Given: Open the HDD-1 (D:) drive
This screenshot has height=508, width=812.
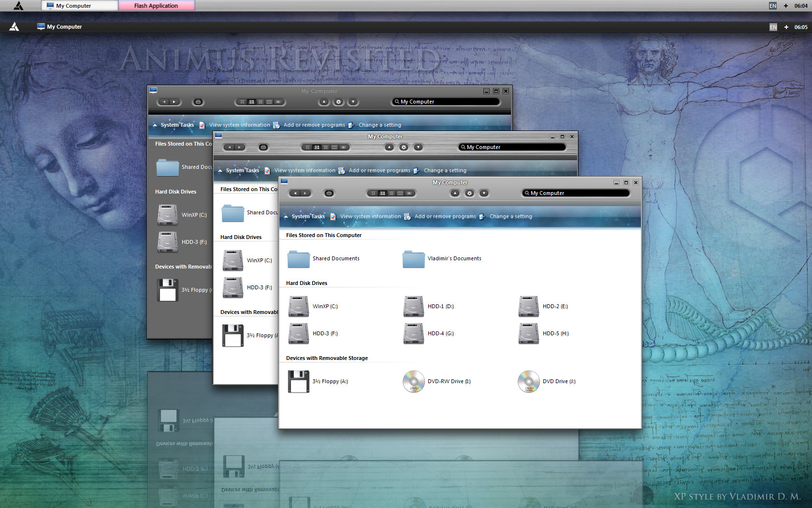Looking at the screenshot, I should pos(429,306).
